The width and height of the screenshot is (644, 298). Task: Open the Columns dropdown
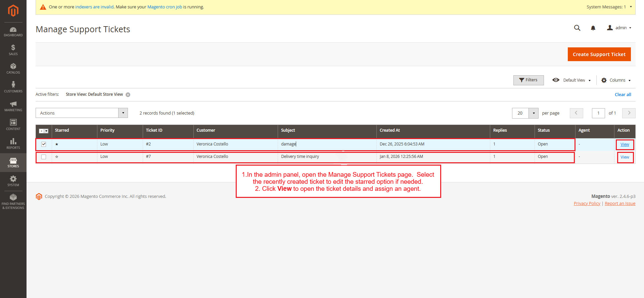pyautogui.click(x=616, y=80)
